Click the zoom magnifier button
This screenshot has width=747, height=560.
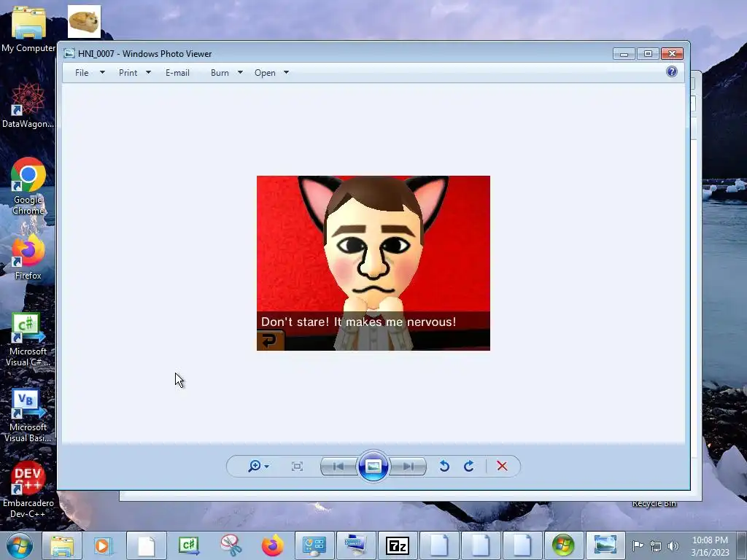(x=255, y=466)
